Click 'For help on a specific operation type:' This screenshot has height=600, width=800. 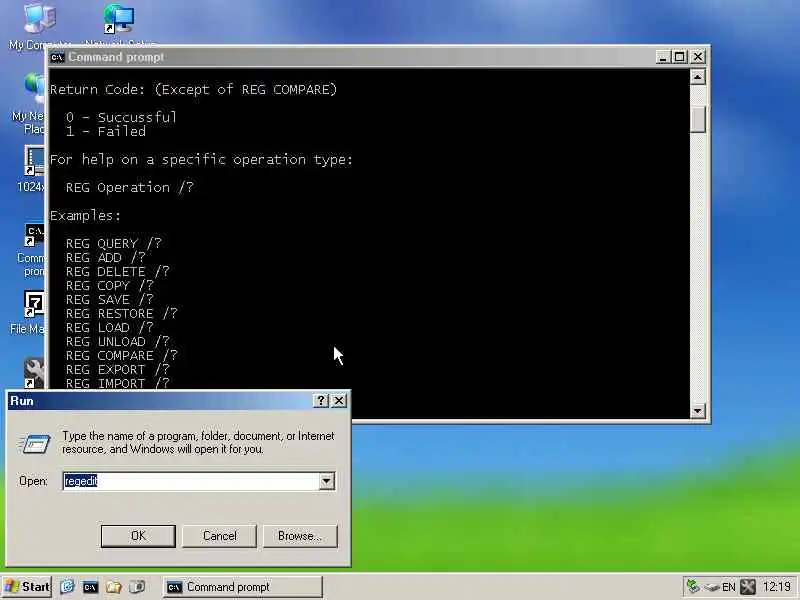pyautogui.click(x=201, y=160)
